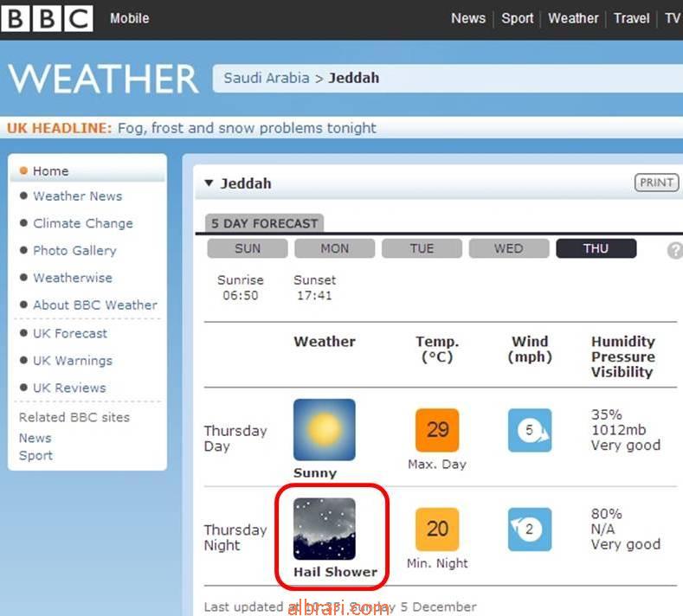The height and width of the screenshot is (616, 683).
Task: Click the Hail Shower night weather icon
Action: (324, 529)
